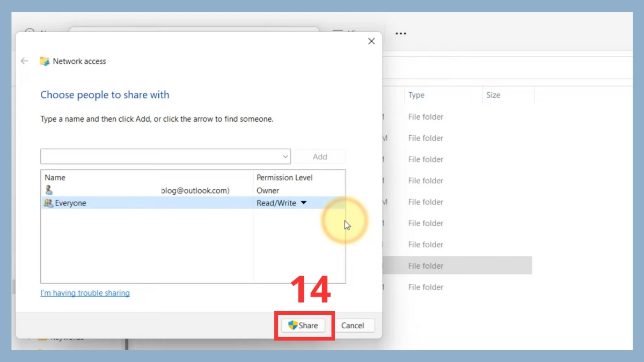The image size is (644, 362).
Task: Click the Network access folder icon
Action: tap(45, 61)
